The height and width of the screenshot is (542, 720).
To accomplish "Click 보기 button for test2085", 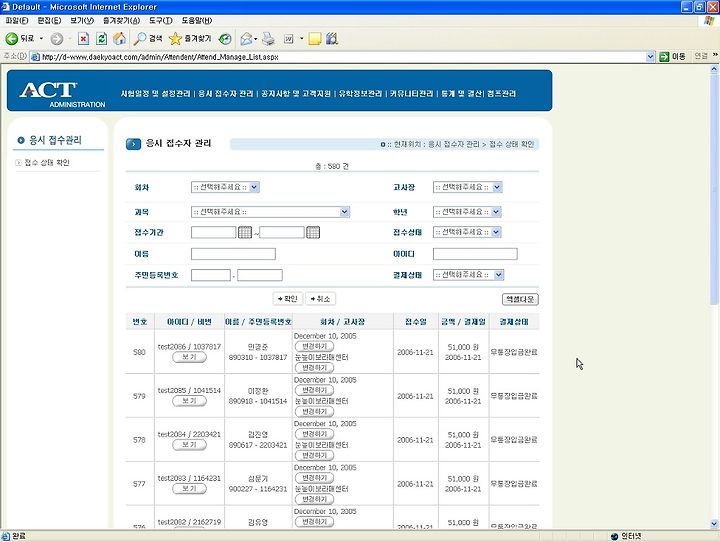I will pos(189,401).
